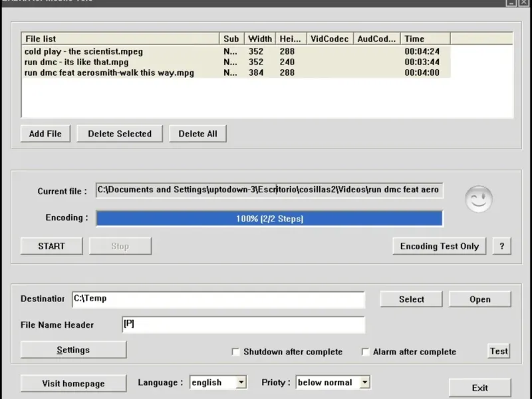
Task: Select run dmc feat aerosmith-walk this way.mpg
Action: 236,72
